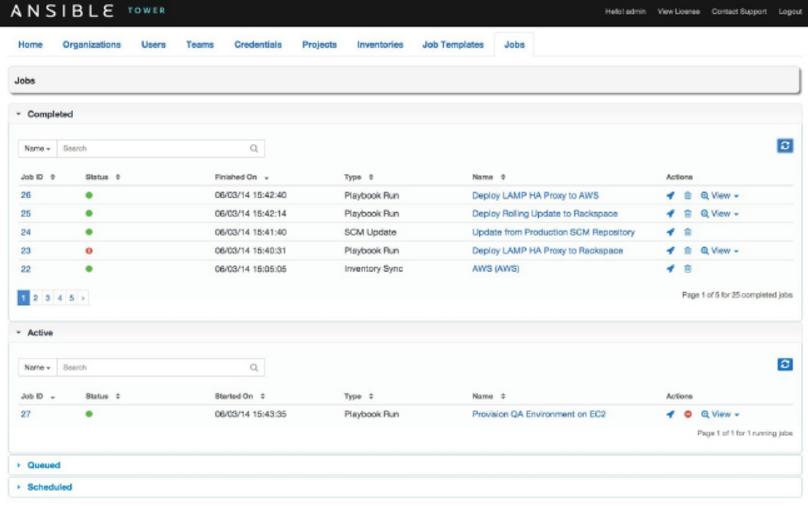This screenshot has height=506, width=808.
Task: Sort Completed jobs by Job ID
Action: [x=37, y=177]
